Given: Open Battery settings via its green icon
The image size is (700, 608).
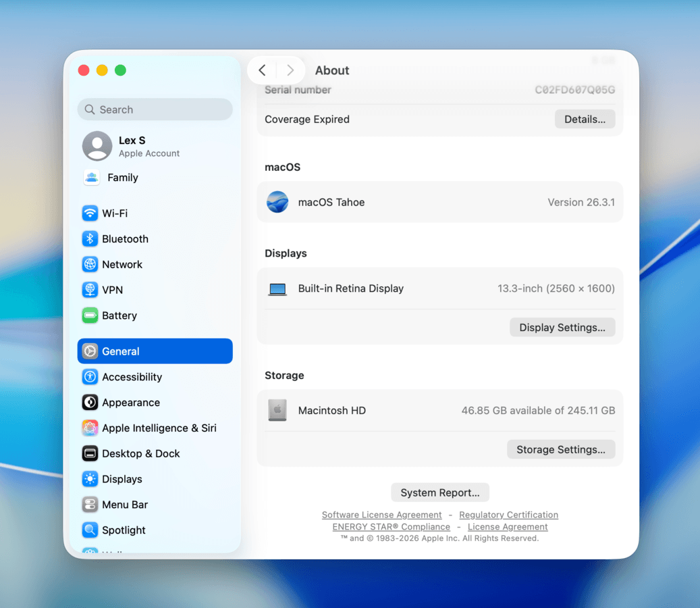Looking at the screenshot, I should 90,315.
